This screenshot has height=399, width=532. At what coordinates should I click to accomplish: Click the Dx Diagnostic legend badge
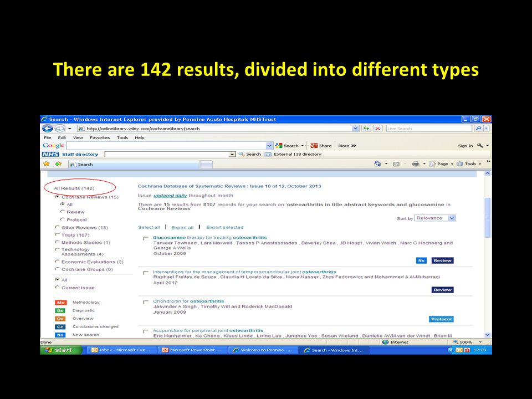(60, 310)
